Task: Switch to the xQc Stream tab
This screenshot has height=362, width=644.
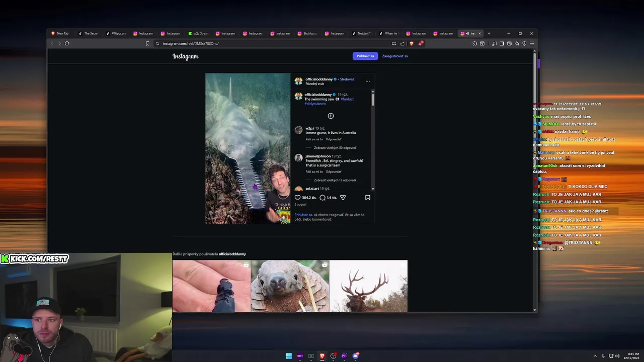Action: (199, 34)
